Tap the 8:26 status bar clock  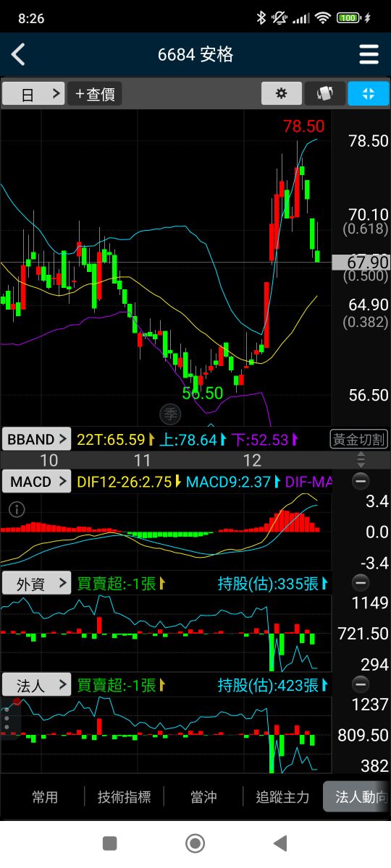point(31,19)
